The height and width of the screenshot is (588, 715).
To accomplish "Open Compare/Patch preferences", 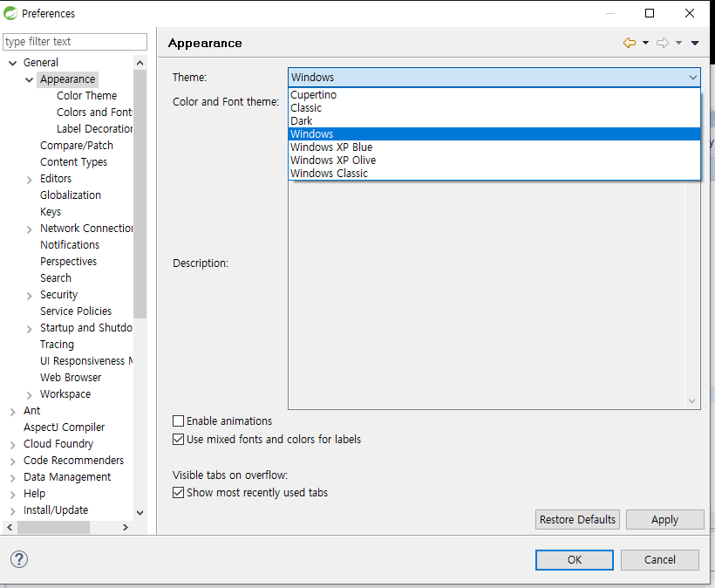I will (77, 146).
